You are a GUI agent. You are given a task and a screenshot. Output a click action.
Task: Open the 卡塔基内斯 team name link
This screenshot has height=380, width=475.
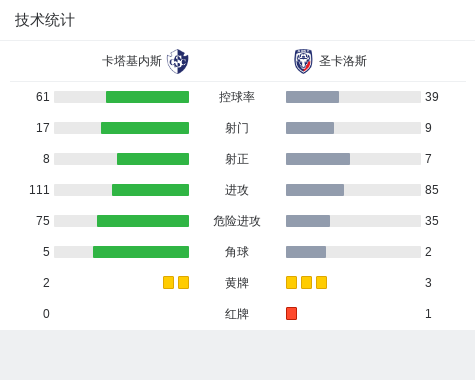coord(132,61)
